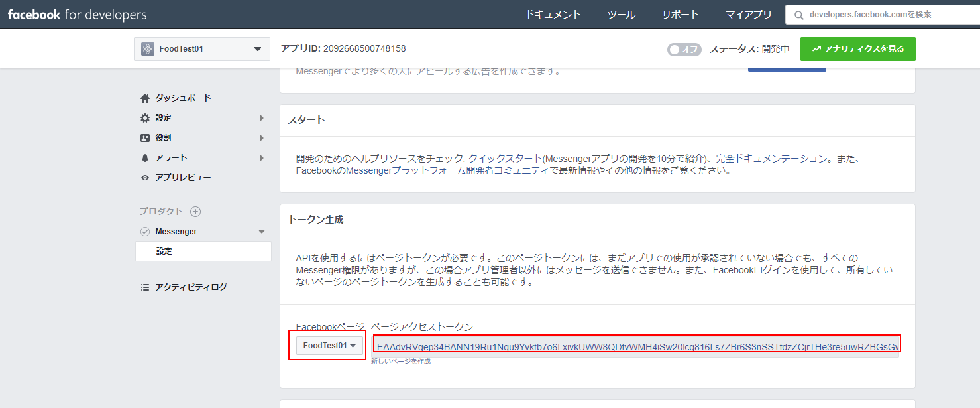Viewport: 980px width, 408px height.
Task: Click the ダッシュボード home icon
Action: 145,98
